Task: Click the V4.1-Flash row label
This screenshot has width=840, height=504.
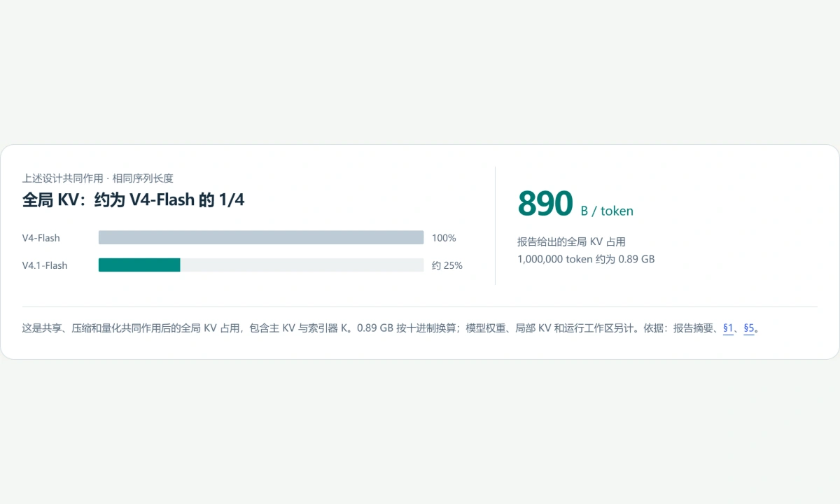Action: tap(45, 265)
